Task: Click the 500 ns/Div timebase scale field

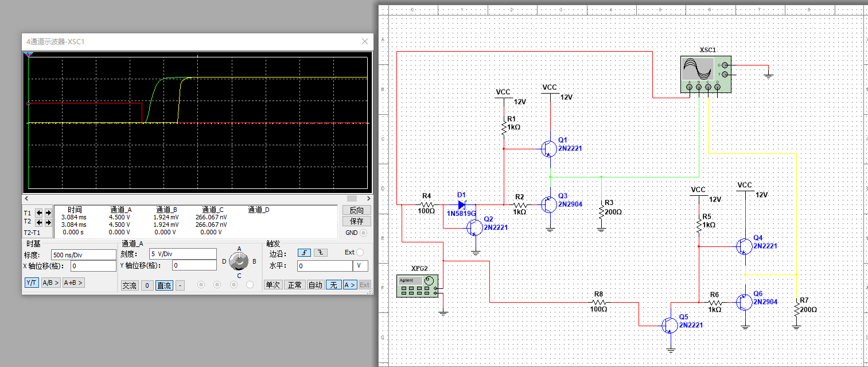Action: [x=83, y=254]
